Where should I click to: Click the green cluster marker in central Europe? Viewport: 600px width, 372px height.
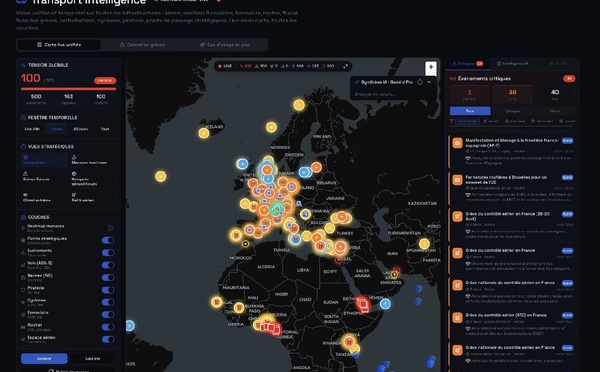[276, 209]
